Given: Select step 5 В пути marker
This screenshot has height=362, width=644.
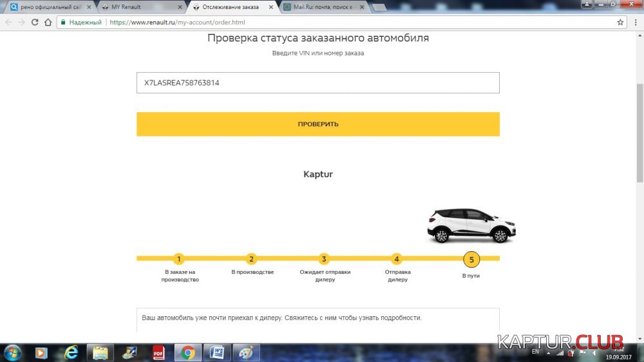Looking at the screenshot, I should (x=471, y=260).
